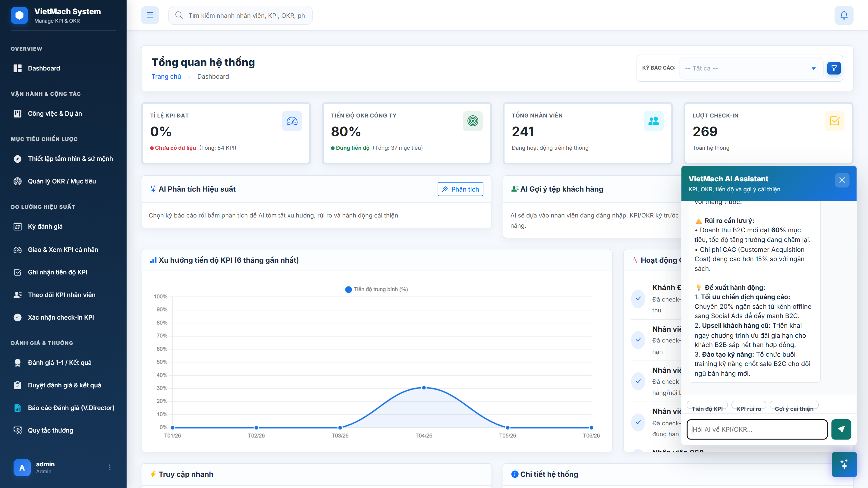Click the T04/26 data point on chart

coord(424,388)
